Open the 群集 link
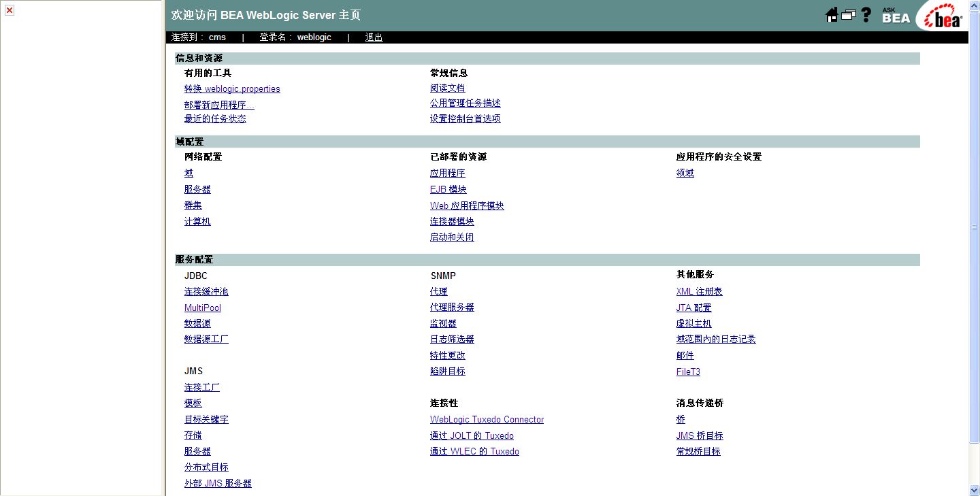The width and height of the screenshot is (980, 496). click(x=193, y=205)
